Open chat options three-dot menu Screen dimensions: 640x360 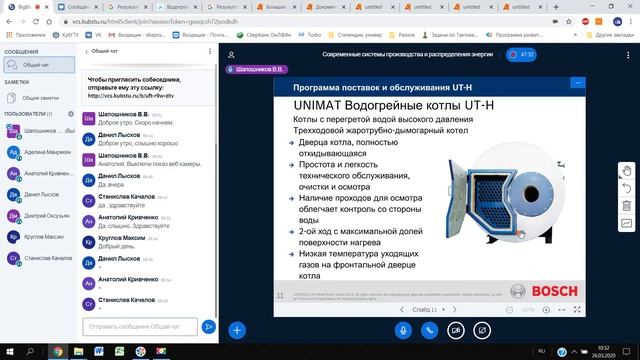[x=210, y=51]
